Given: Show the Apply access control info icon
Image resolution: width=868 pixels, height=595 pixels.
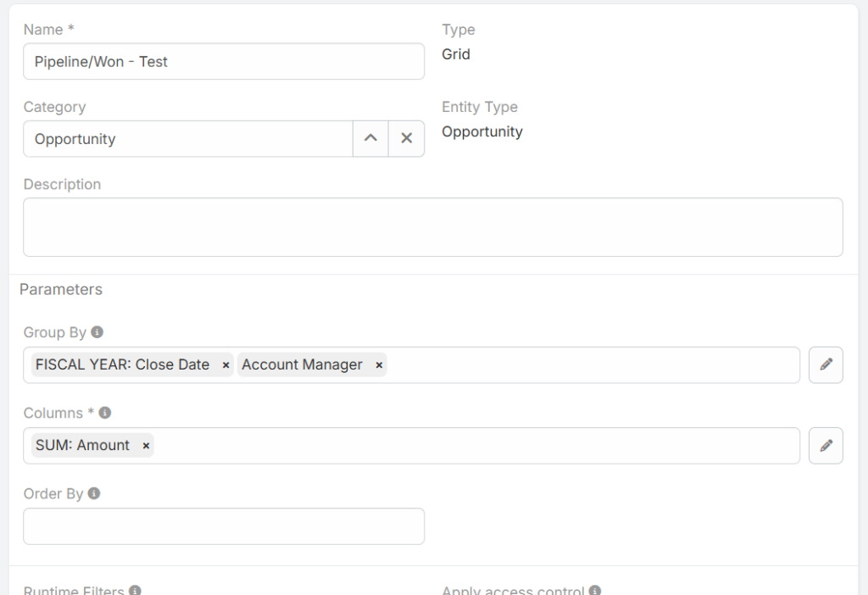Looking at the screenshot, I should pos(595,590).
